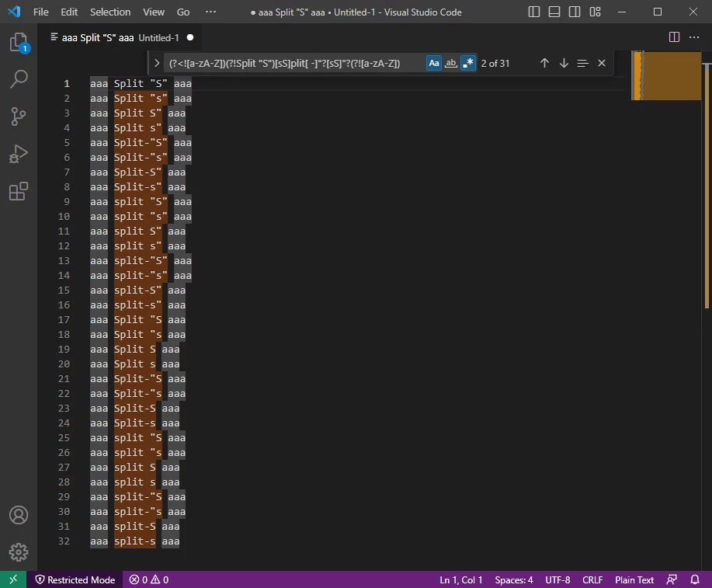712x588 pixels.
Task: Click text 'Split-s' on line 24
Action: [x=135, y=423]
